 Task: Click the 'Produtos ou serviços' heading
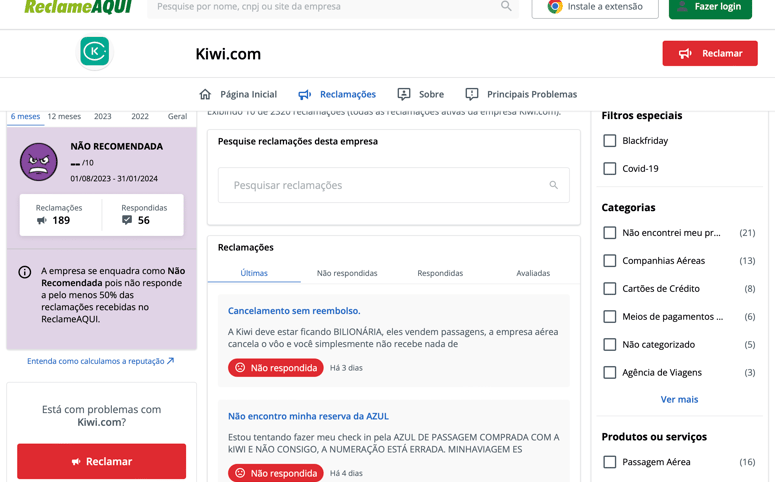654,437
